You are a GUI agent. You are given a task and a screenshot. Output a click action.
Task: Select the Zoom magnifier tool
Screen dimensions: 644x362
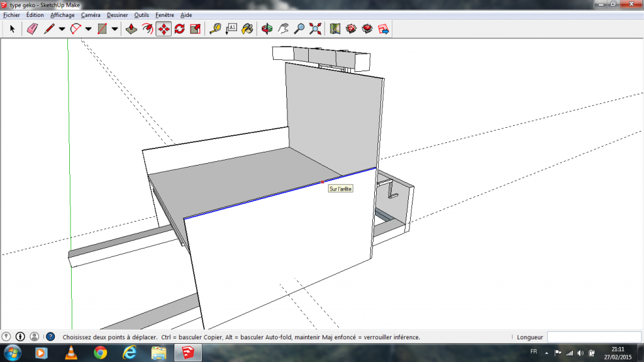[x=299, y=29]
